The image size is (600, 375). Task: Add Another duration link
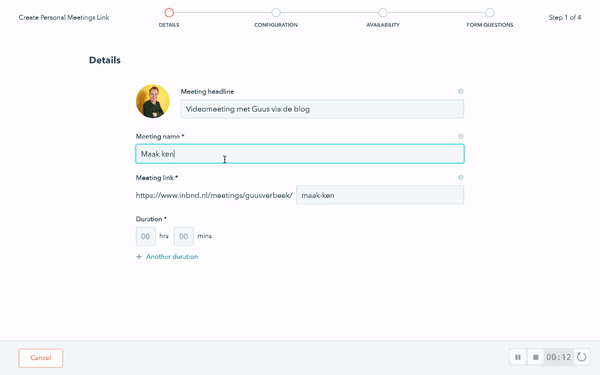click(x=172, y=257)
